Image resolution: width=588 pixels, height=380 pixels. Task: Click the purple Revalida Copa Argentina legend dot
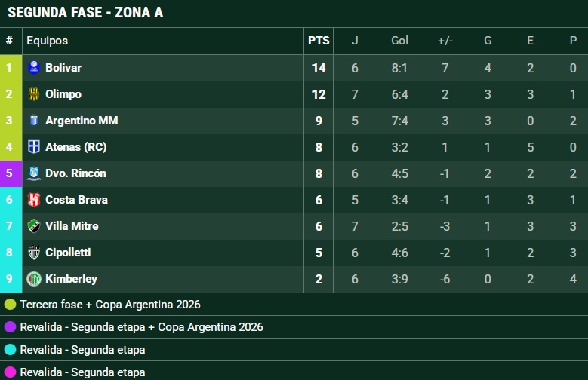click(10, 326)
